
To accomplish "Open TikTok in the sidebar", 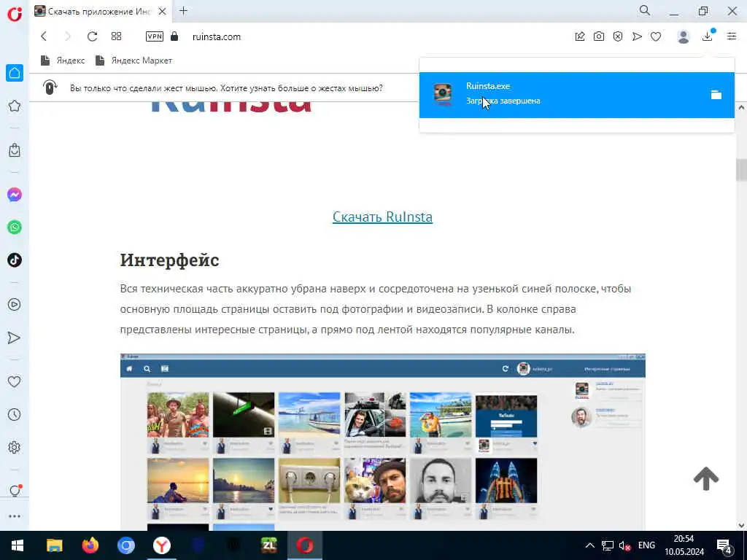I will [15, 260].
